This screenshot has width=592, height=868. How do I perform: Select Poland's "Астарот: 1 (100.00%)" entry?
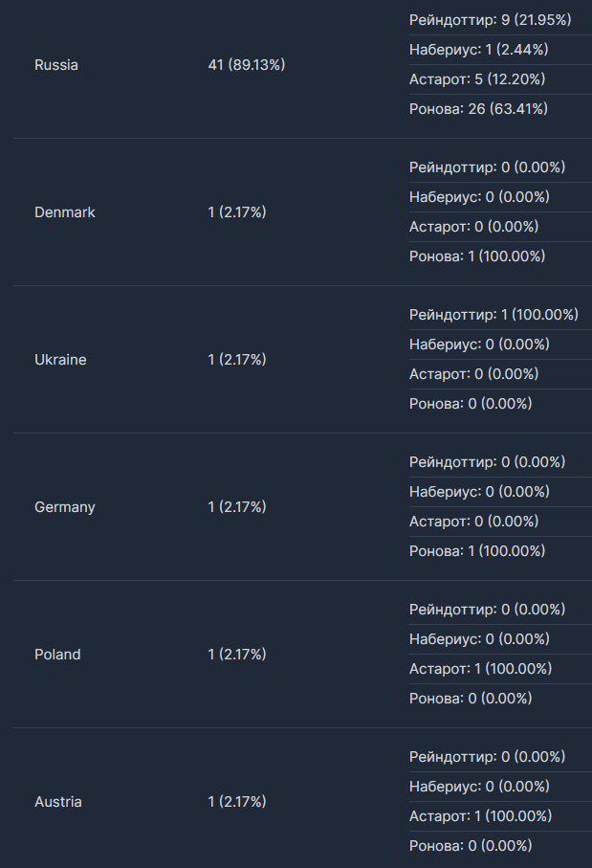click(481, 669)
